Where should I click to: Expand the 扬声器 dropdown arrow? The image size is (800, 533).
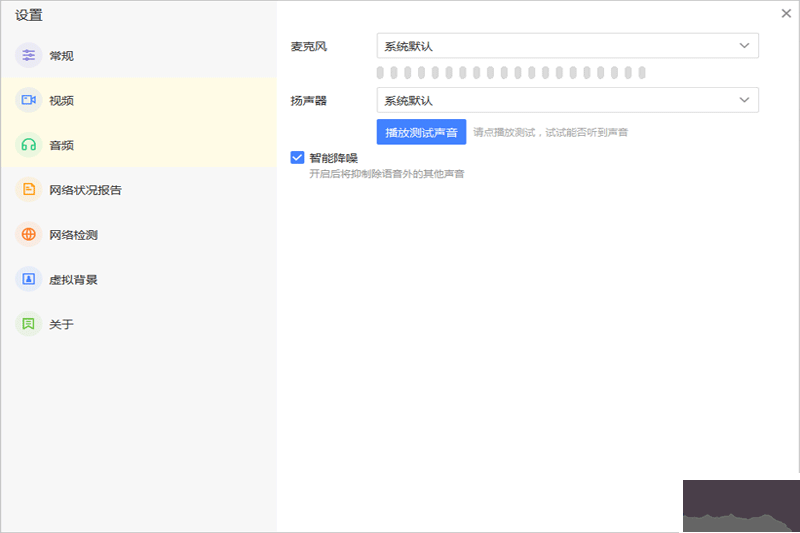pos(744,100)
